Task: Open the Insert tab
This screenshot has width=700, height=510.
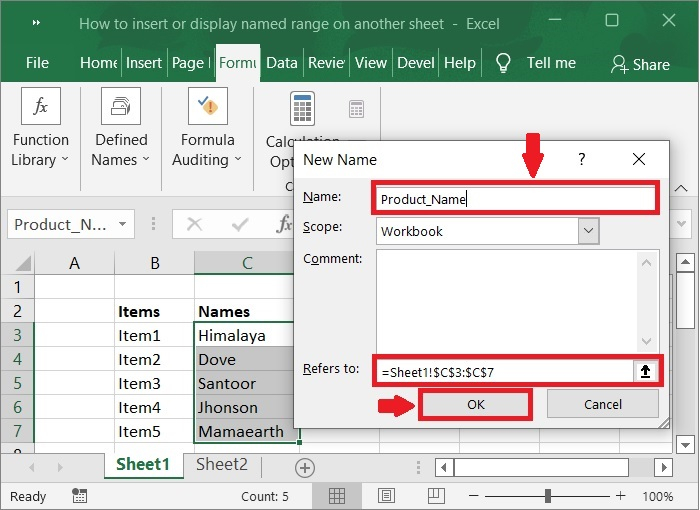Action: [x=144, y=63]
